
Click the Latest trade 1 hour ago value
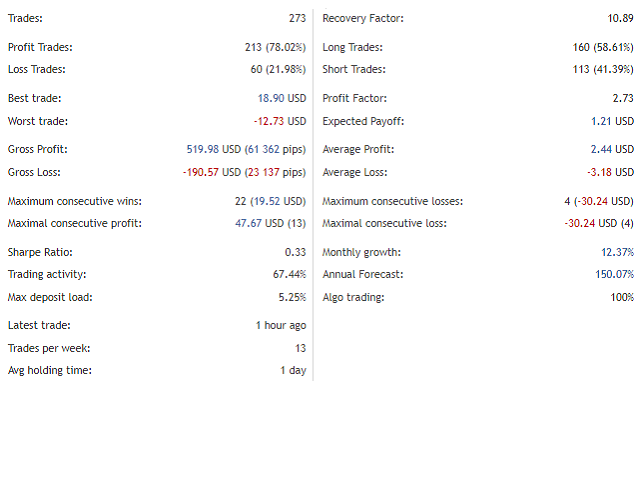coord(281,325)
